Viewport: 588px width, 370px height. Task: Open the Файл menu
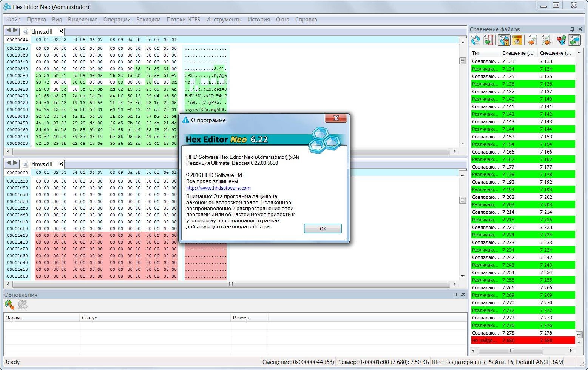14,20
